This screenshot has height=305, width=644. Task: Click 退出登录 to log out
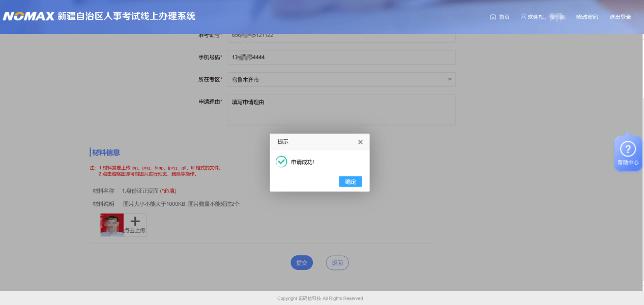[620, 17]
